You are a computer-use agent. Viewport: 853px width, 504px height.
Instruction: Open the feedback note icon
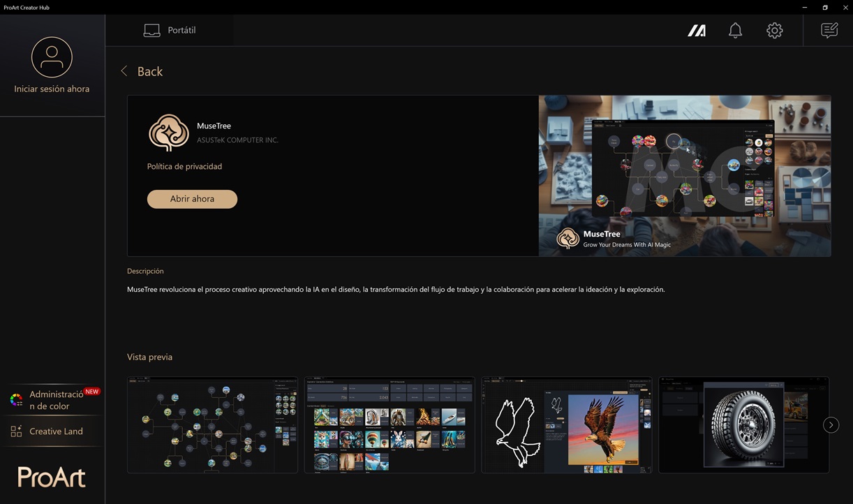[829, 31]
